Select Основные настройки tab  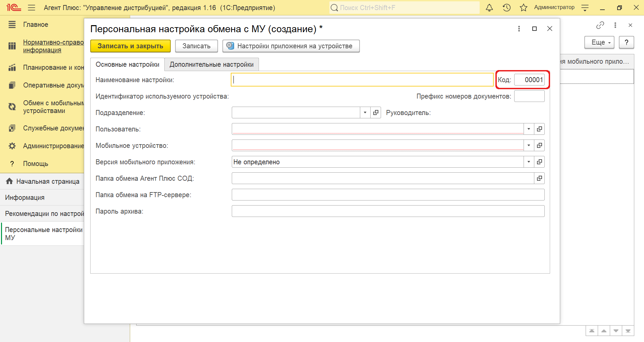(x=127, y=64)
